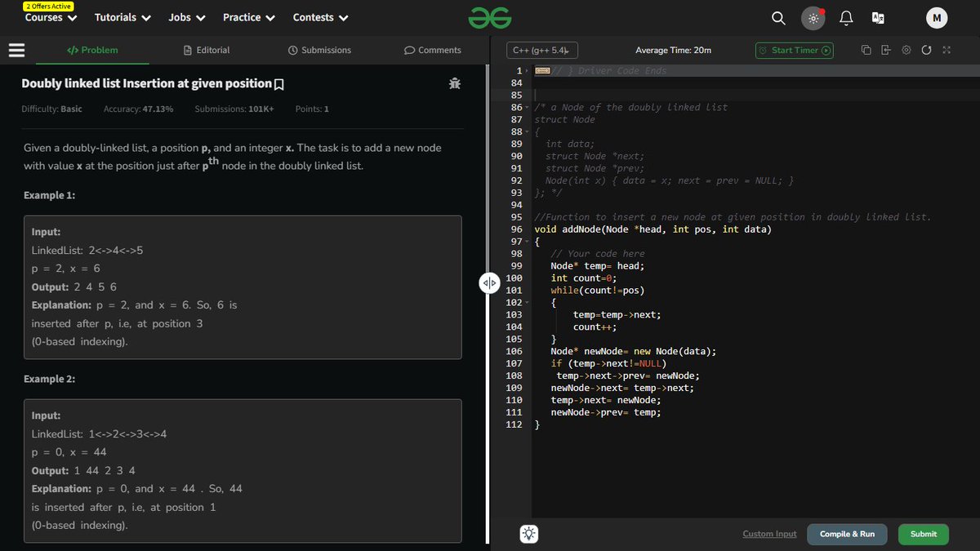
Task: Open the hamburger sidebar menu
Action: 17,50
